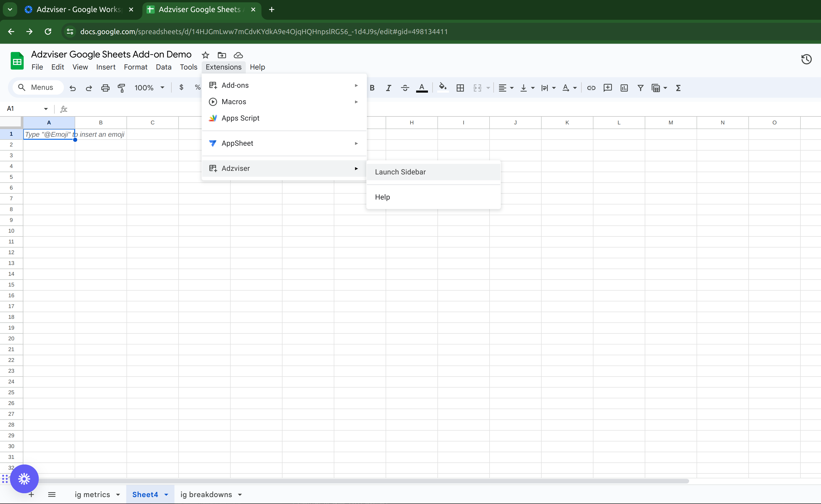Toggle bold formatting
Image resolution: width=821 pixels, height=504 pixels.
372,88
